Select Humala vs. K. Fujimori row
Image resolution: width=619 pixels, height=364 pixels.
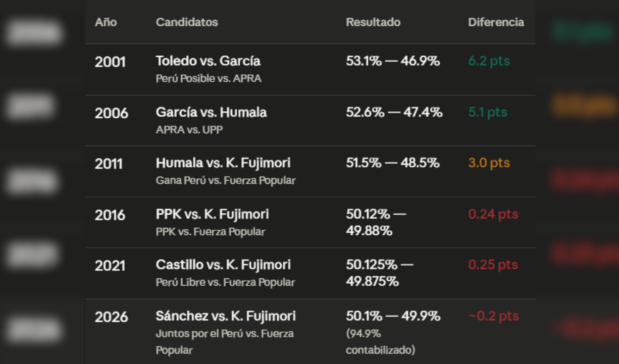310,171
